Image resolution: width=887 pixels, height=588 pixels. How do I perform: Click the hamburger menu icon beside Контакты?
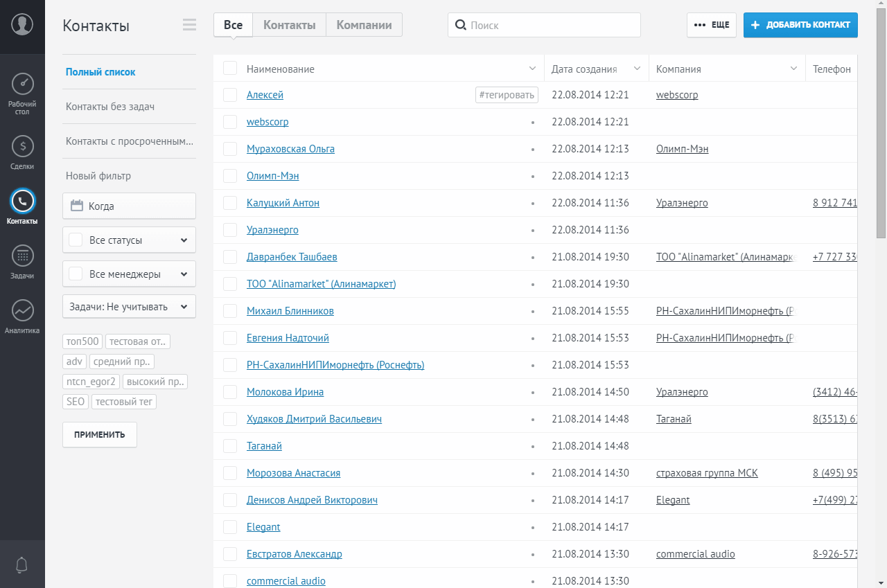click(x=189, y=26)
